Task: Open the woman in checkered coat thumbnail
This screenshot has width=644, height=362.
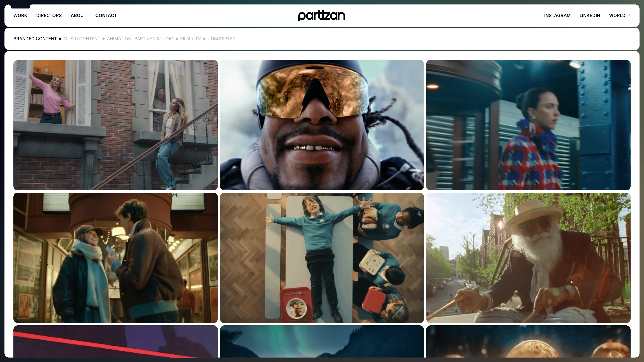Action: point(528,125)
